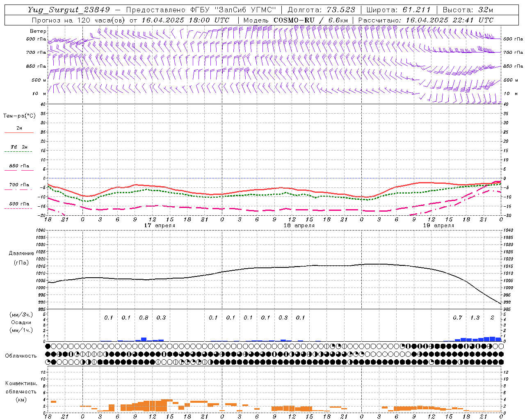
Task: Click the station title Yug_Surgut_23849
Action: pyautogui.click(x=69, y=10)
